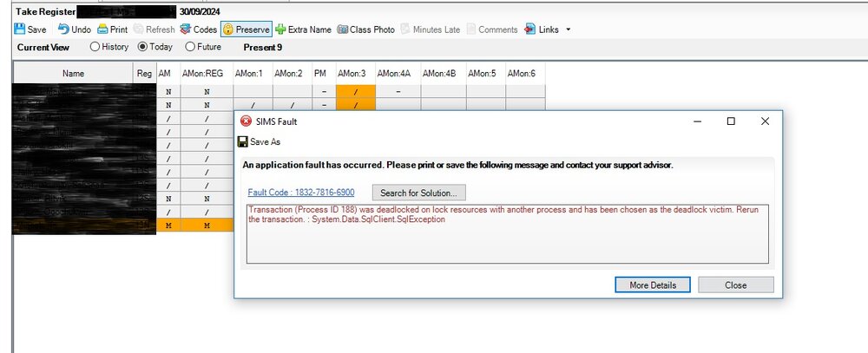868x353 pixels.
Task: Click the AM column header
Action: click(168, 73)
